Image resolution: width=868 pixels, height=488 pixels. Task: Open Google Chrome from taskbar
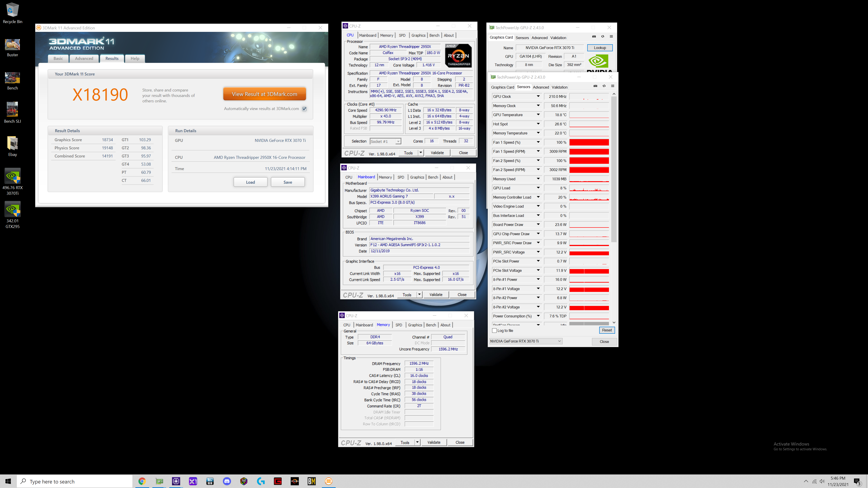point(142,481)
